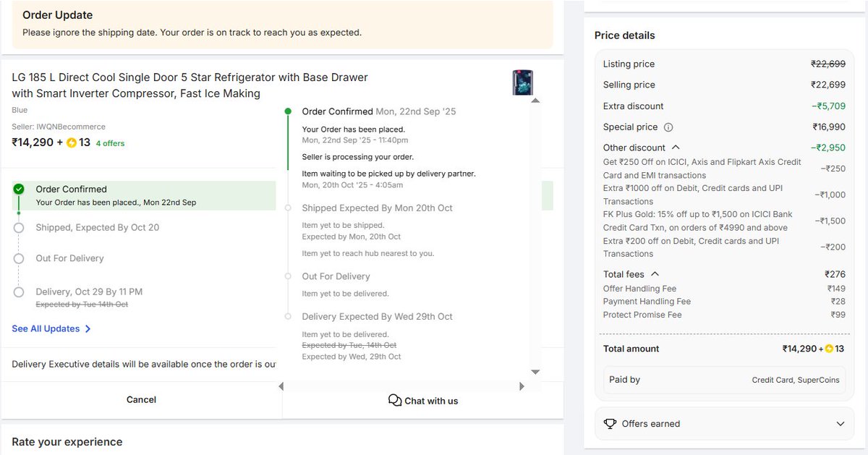Viewport: 868px width, 455px height.
Task: Open the refrigerator product thumbnail
Action: pyautogui.click(x=522, y=82)
